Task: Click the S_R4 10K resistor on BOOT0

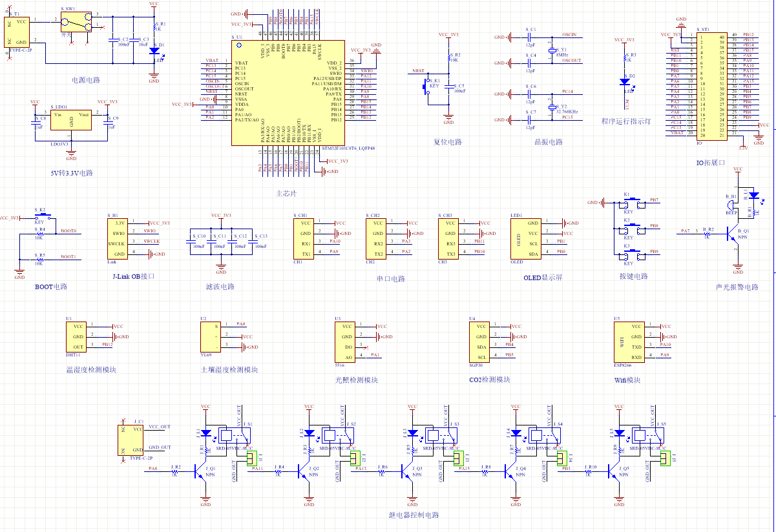Action: pyautogui.click(x=40, y=234)
